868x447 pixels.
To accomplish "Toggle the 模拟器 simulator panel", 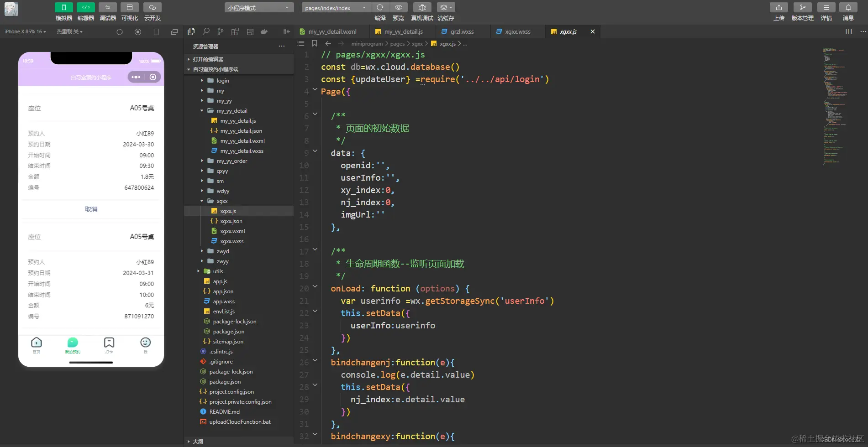I will pyautogui.click(x=64, y=7).
